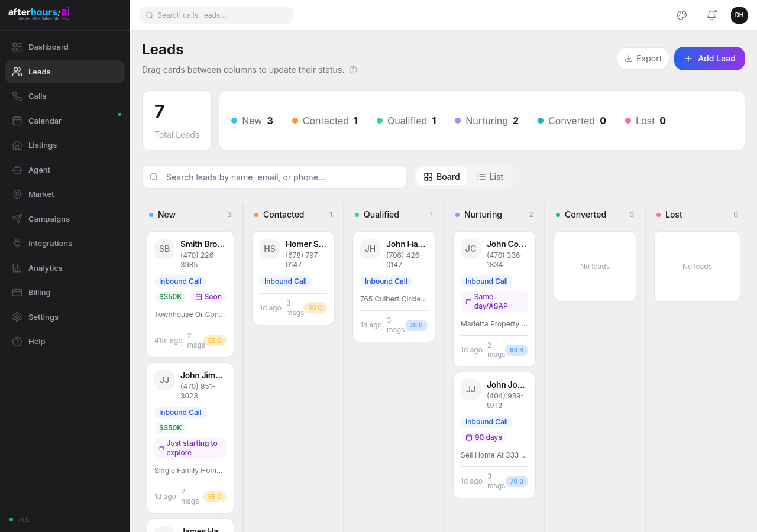Image resolution: width=757 pixels, height=532 pixels.
Task: Click the Export button
Action: [x=643, y=59]
